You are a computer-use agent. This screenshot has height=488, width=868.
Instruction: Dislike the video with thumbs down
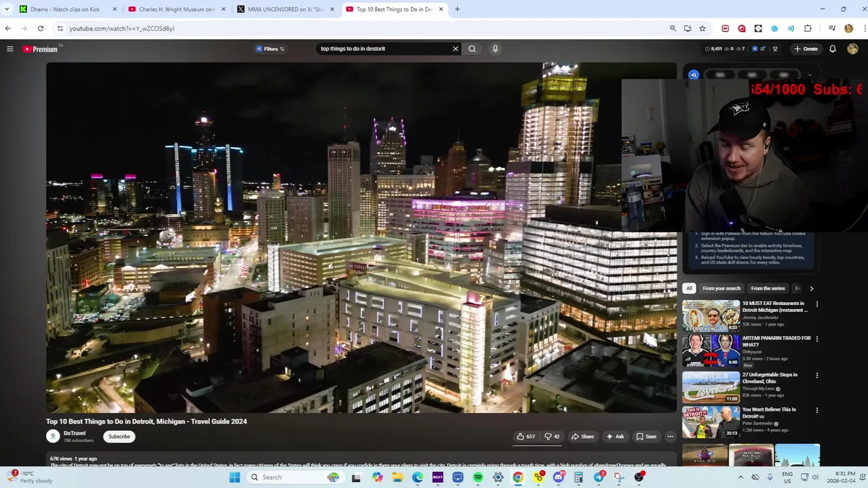(x=552, y=436)
